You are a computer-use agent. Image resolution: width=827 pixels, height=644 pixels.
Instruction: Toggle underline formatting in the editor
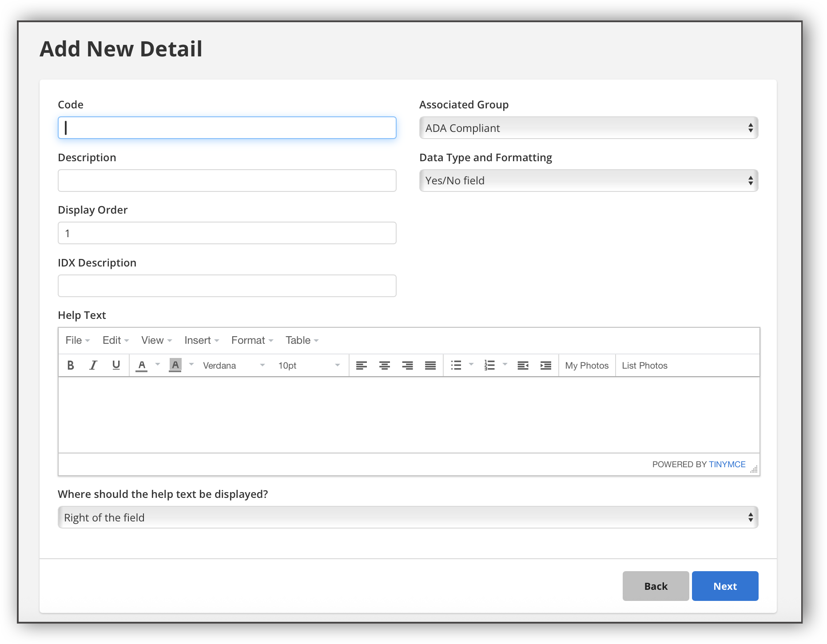point(116,366)
